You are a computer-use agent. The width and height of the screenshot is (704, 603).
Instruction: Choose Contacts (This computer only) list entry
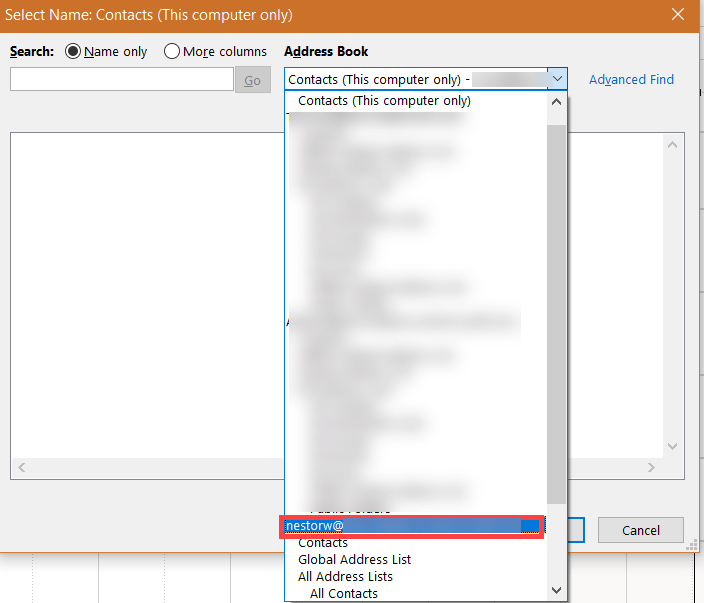click(384, 101)
